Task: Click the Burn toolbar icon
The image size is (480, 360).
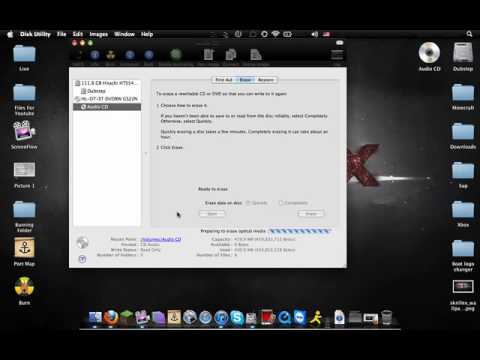Action: pyautogui.click(x=111, y=55)
